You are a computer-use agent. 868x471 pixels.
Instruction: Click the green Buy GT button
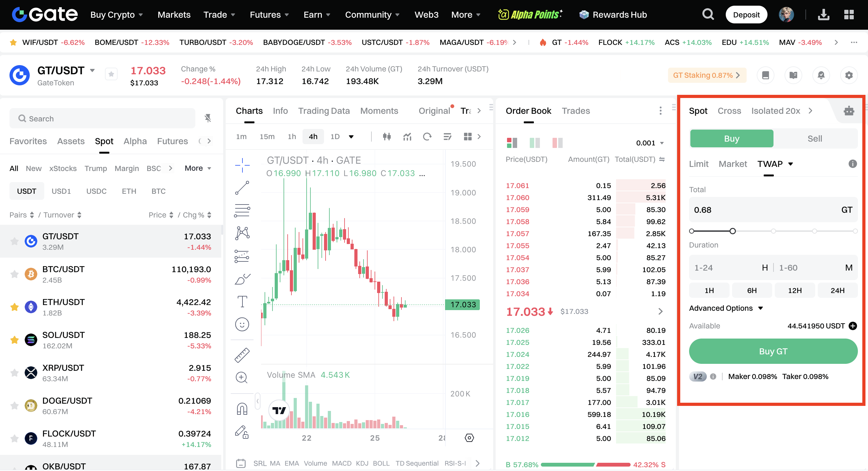click(x=773, y=352)
